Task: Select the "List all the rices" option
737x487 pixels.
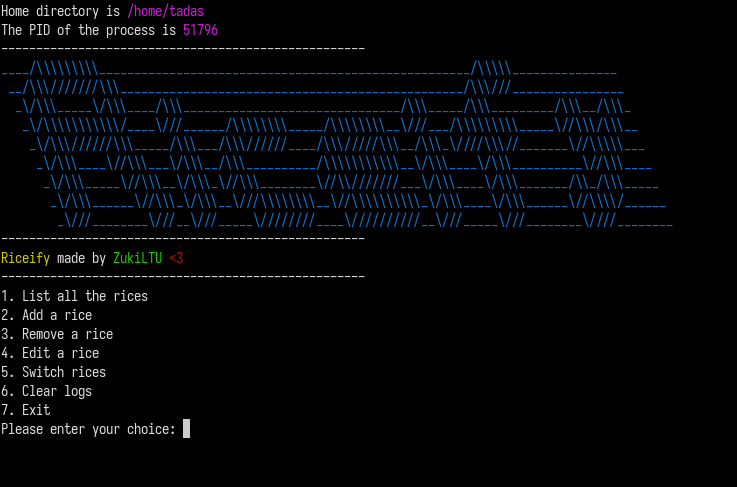Action: (x=75, y=296)
